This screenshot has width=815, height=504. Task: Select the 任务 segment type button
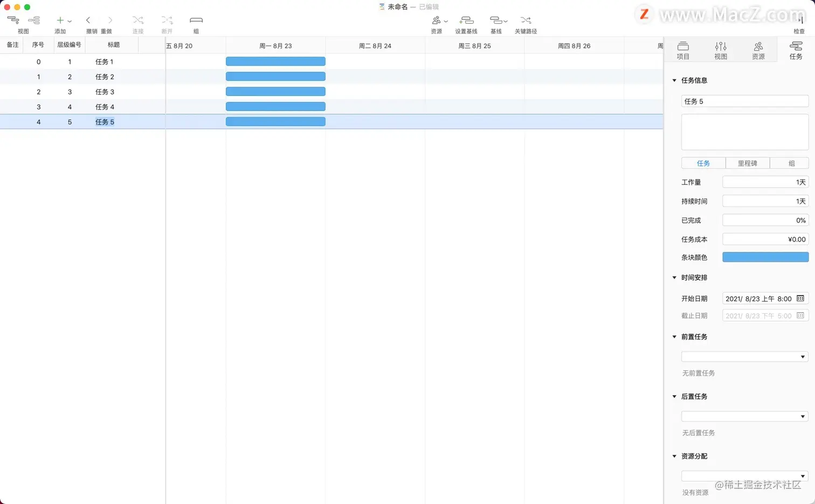(703, 163)
